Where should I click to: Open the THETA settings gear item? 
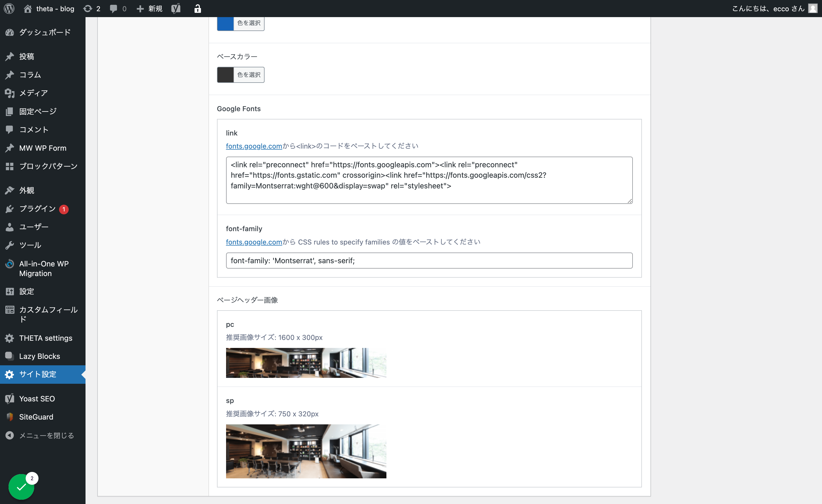point(43,338)
